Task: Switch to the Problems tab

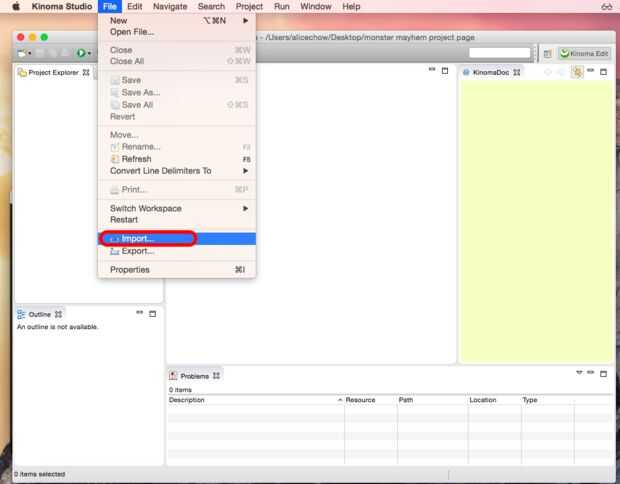Action: tap(195, 376)
